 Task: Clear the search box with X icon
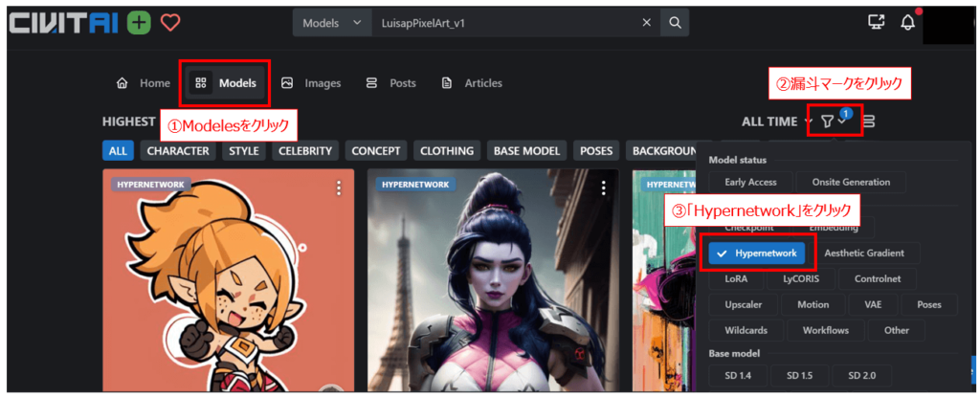[646, 23]
